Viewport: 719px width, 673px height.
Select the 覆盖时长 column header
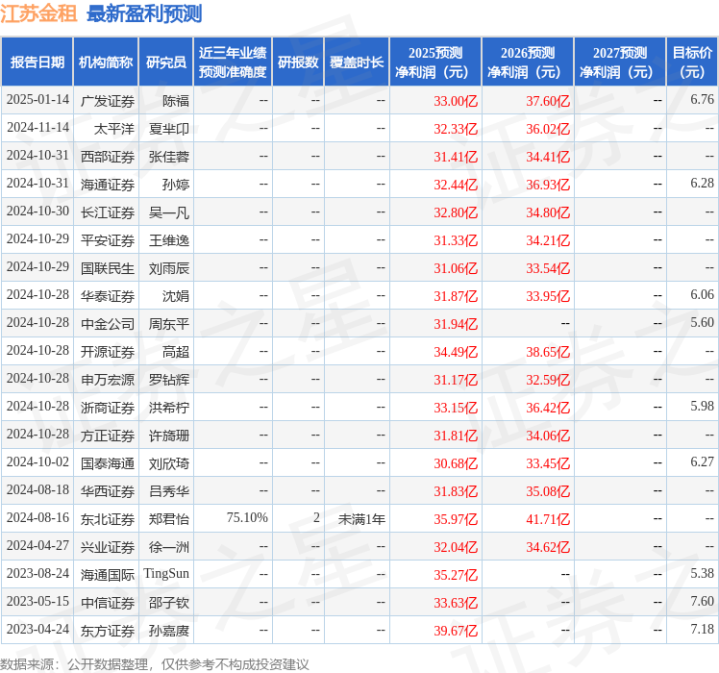[357, 62]
